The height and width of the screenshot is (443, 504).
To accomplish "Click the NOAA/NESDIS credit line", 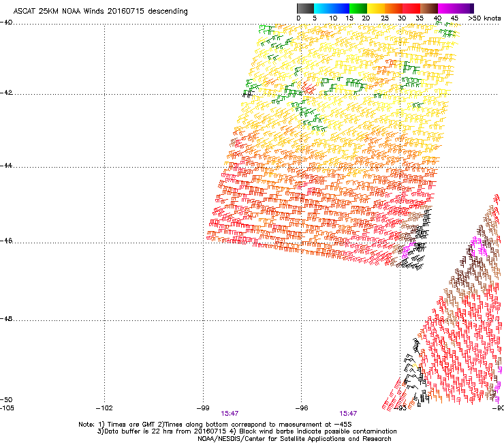I will pyautogui.click(x=294, y=439).
